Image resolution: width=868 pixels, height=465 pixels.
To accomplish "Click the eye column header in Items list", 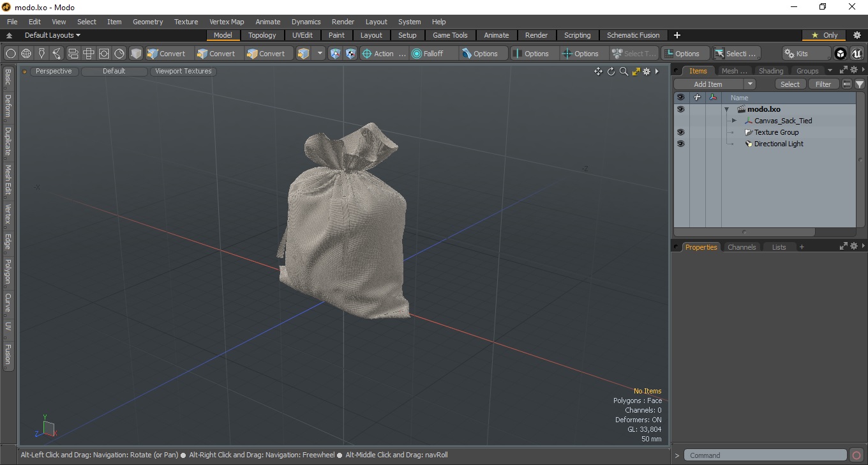I will tap(680, 98).
